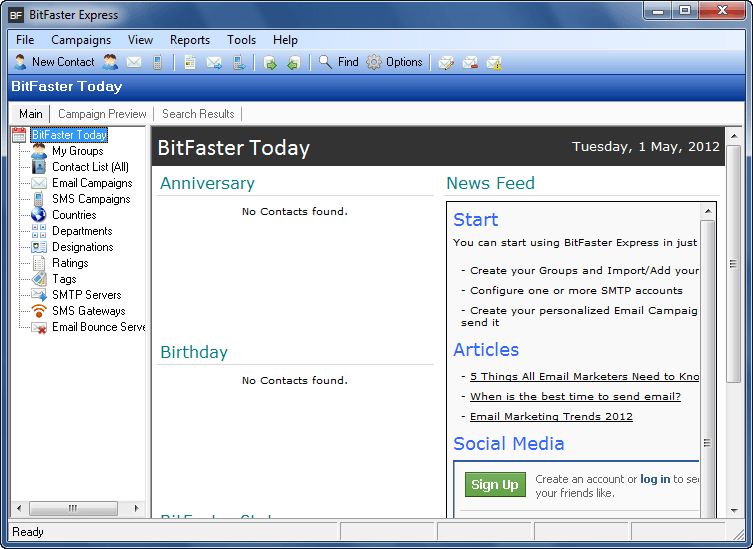Image resolution: width=753 pixels, height=549 pixels.
Task: Click the main page vertical scrollbar up arrow
Action: [x=734, y=136]
